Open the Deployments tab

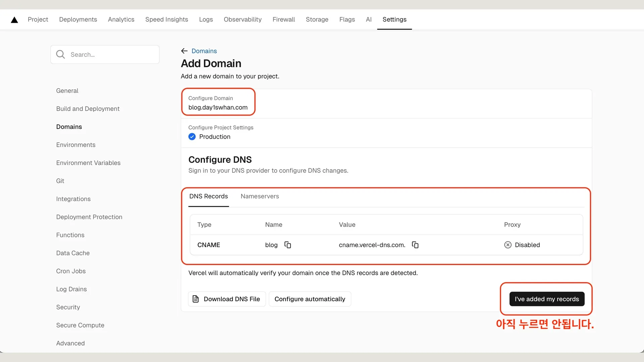(78, 19)
